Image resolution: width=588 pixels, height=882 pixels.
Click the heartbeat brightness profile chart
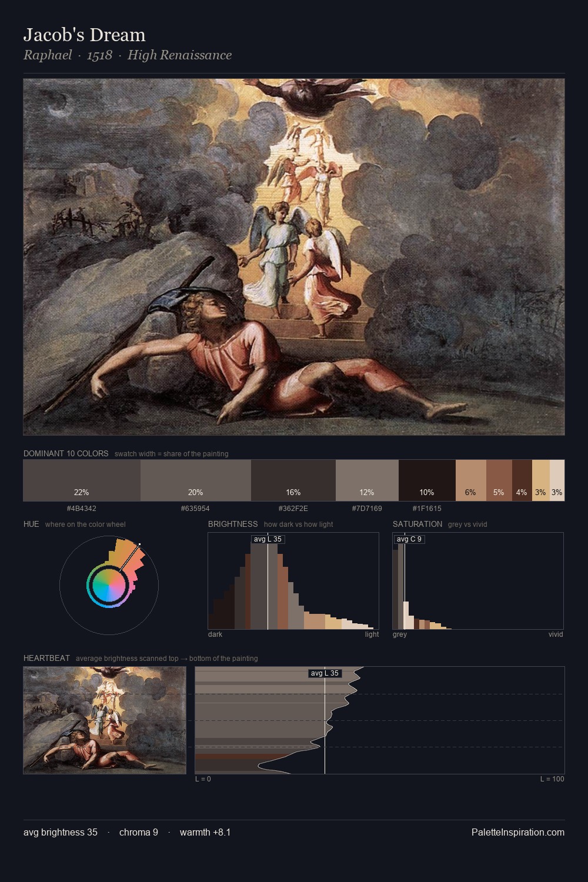click(x=380, y=720)
